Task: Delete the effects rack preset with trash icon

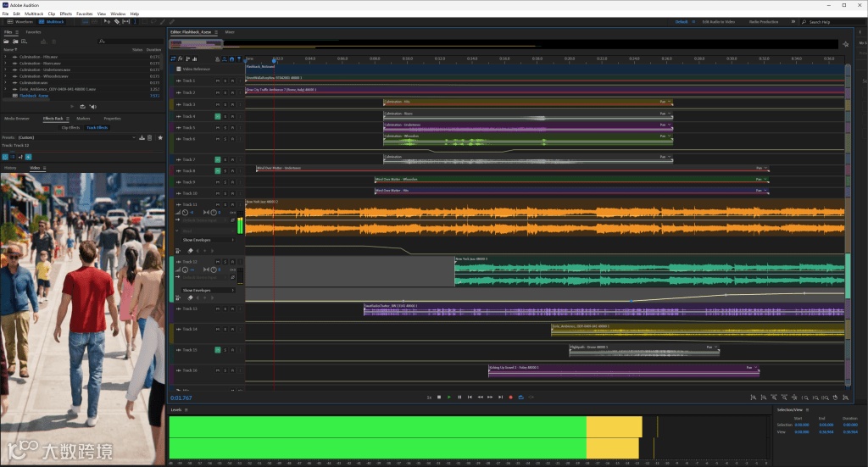Action: click(x=150, y=137)
